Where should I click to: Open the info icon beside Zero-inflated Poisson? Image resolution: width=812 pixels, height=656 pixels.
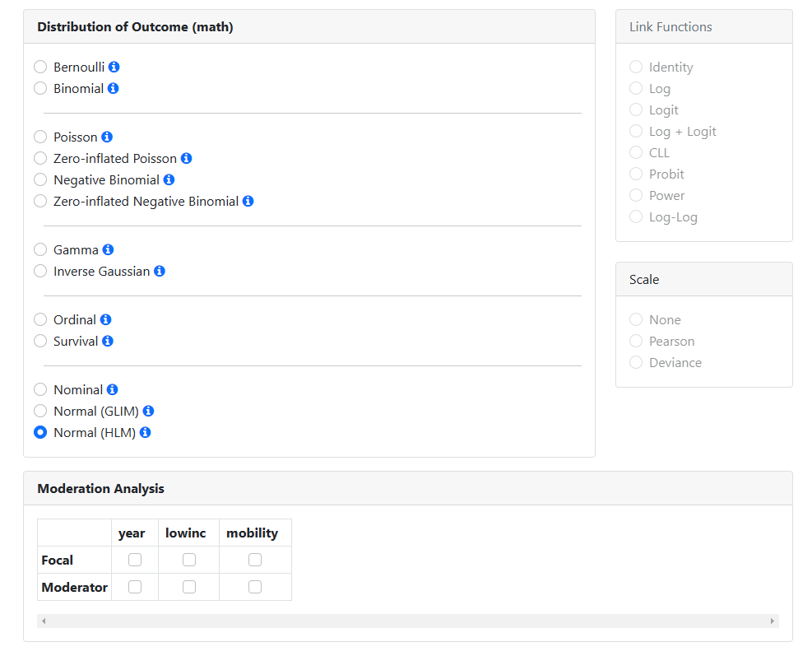tap(187, 158)
